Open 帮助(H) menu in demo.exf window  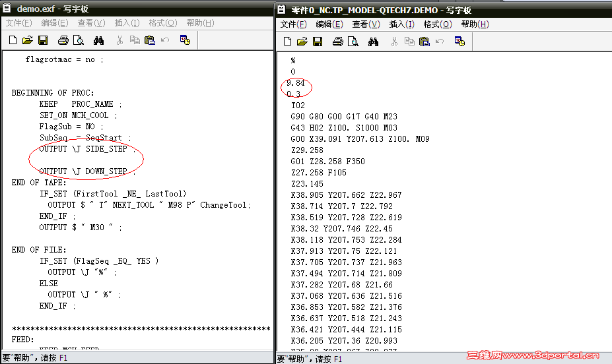[200, 23]
